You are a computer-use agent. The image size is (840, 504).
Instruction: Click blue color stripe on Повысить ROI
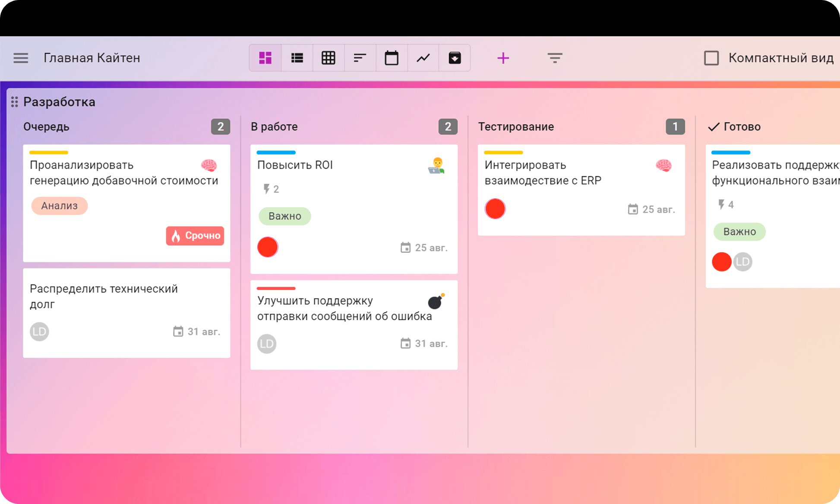(x=276, y=152)
